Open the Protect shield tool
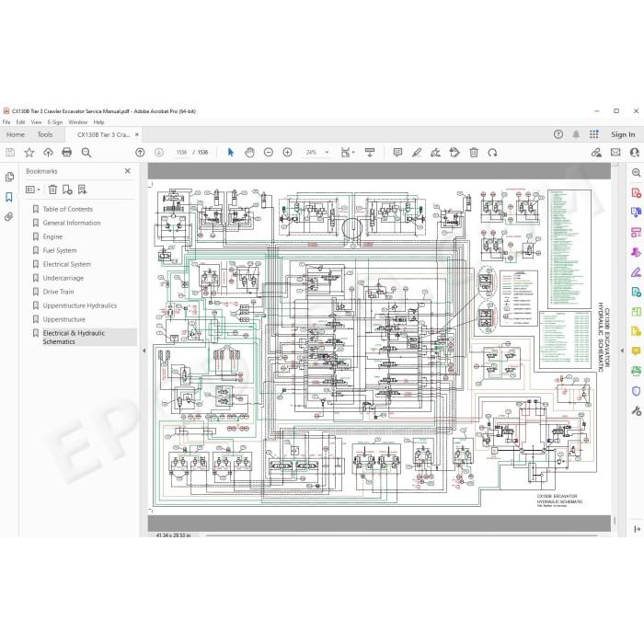Screen dimensions: 644x644 (x=636, y=391)
